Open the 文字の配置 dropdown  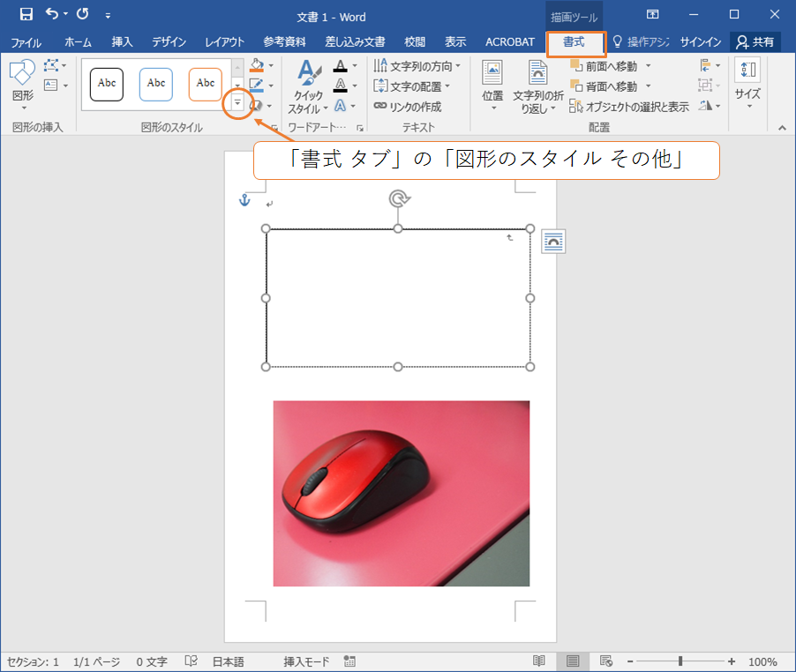click(x=412, y=86)
